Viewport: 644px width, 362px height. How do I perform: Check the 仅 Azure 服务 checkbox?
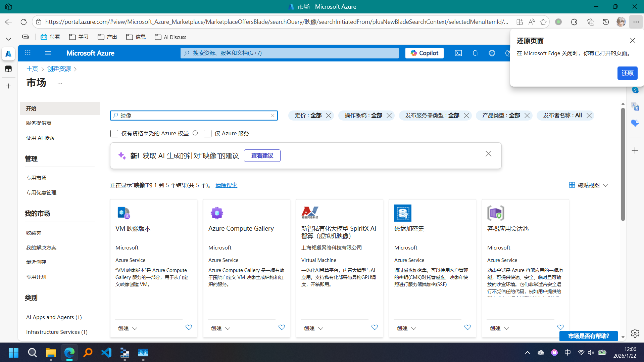[x=207, y=134]
